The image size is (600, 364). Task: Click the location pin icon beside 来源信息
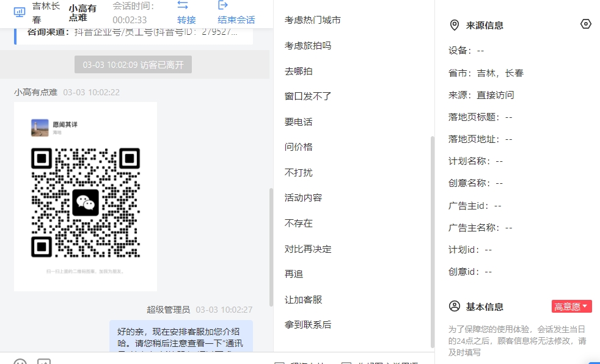454,25
